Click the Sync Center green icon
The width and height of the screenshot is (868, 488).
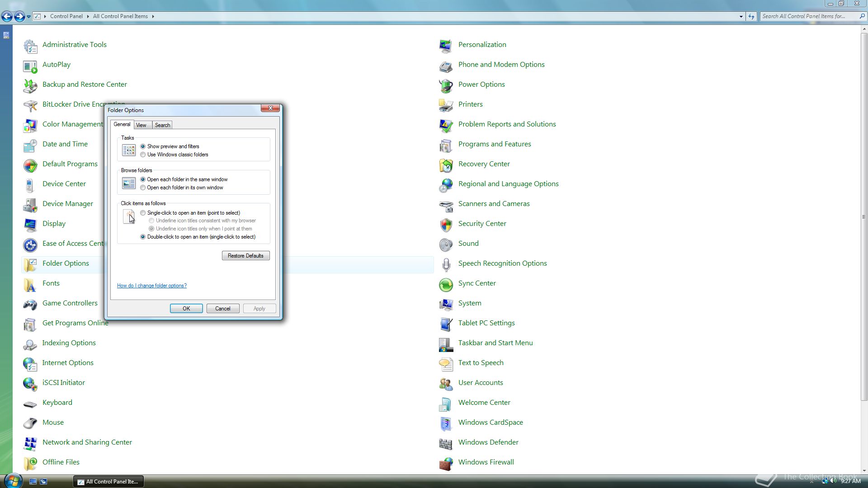[446, 284]
